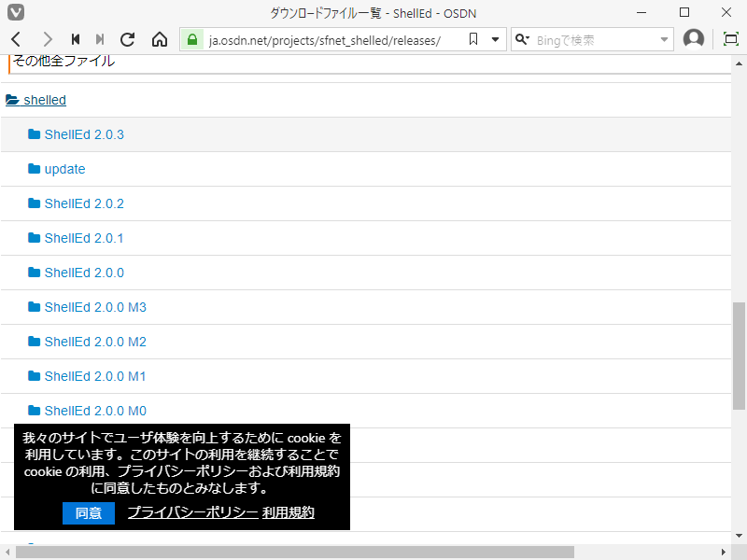Reload the current page
This screenshot has width=747, height=560.
coord(127,39)
